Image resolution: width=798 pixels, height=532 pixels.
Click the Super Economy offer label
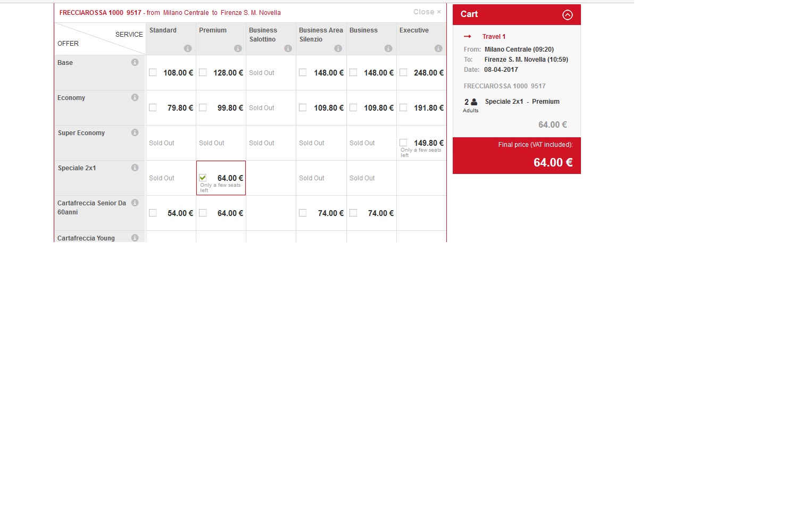click(x=81, y=133)
